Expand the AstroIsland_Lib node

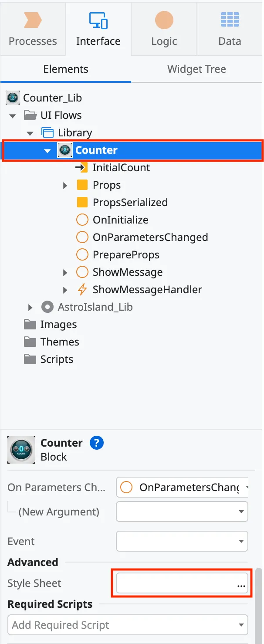(x=30, y=307)
